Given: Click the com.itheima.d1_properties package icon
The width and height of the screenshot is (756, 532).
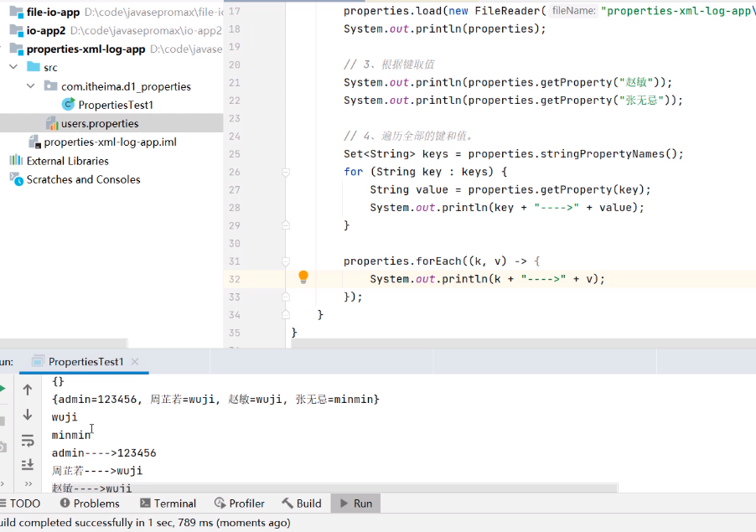Looking at the screenshot, I should [50, 85].
